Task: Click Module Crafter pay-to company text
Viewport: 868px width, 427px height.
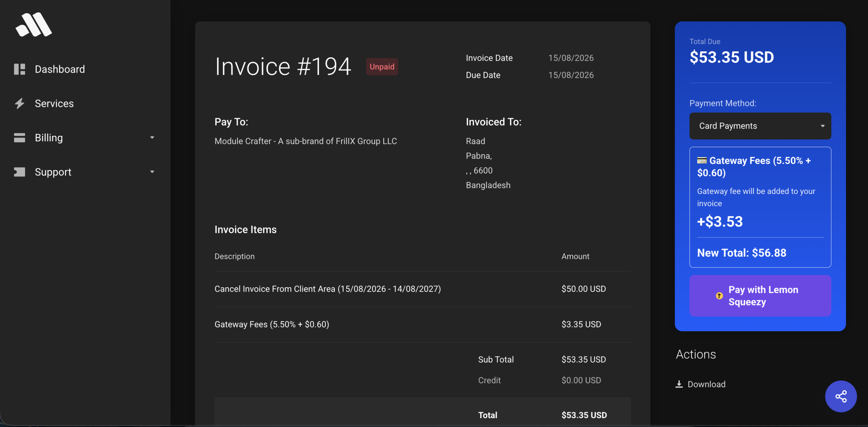Action: point(305,141)
